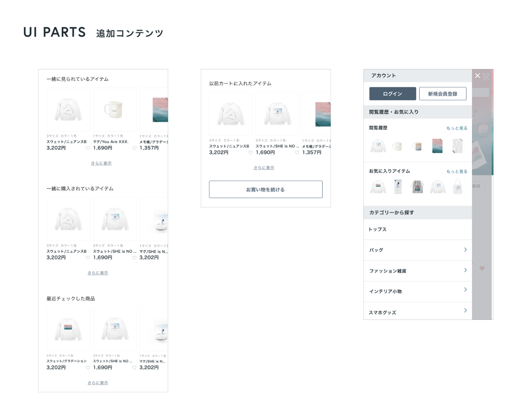Favorite スウェット/ニュアンスB in 一緒に購入されているアイテム

pos(88,258)
